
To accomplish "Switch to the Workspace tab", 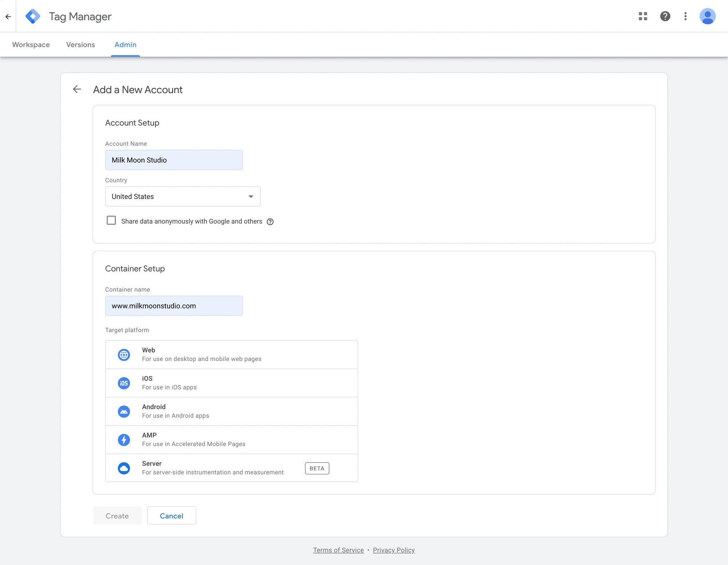I will (31, 44).
